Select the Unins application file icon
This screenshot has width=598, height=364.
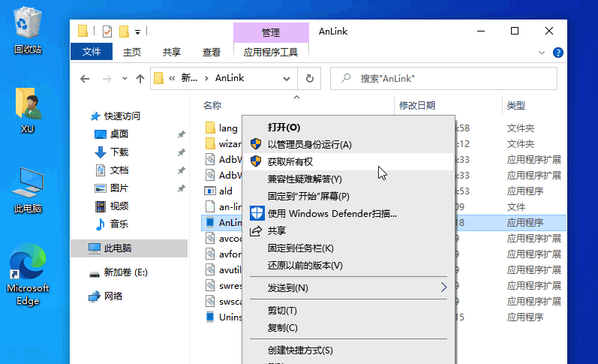tap(210, 317)
